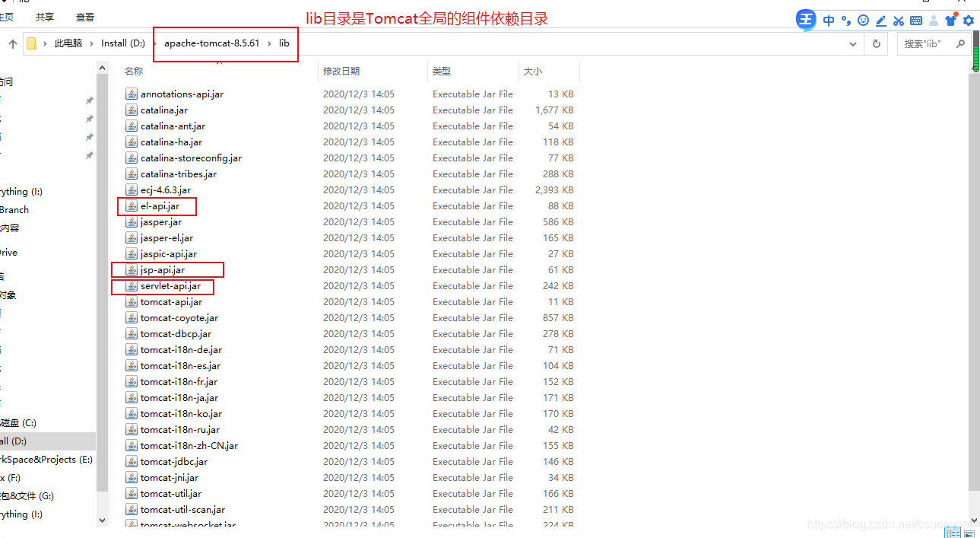The height and width of the screenshot is (538, 980).
Task: Click the sidebar scrollbar up arrow
Action: click(x=103, y=68)
